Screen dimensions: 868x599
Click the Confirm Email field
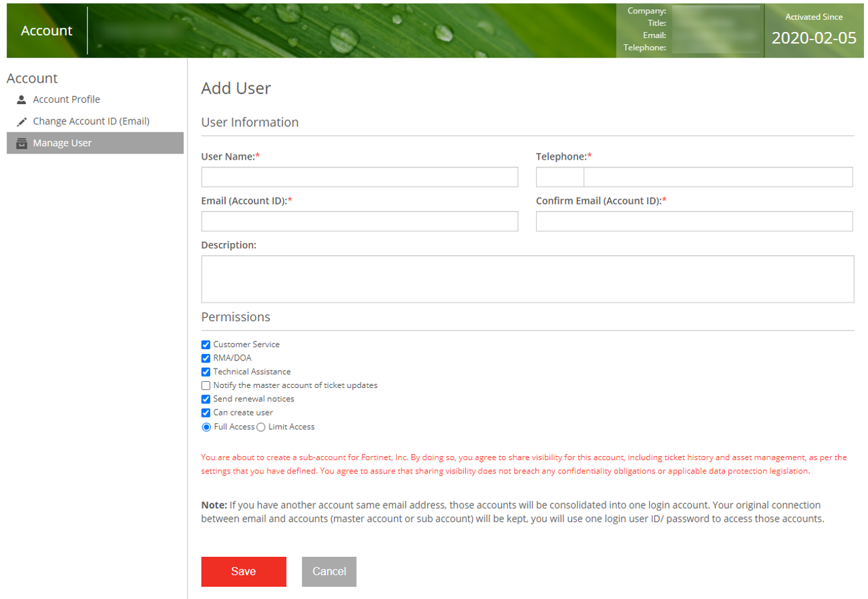(x=694, y=221)
